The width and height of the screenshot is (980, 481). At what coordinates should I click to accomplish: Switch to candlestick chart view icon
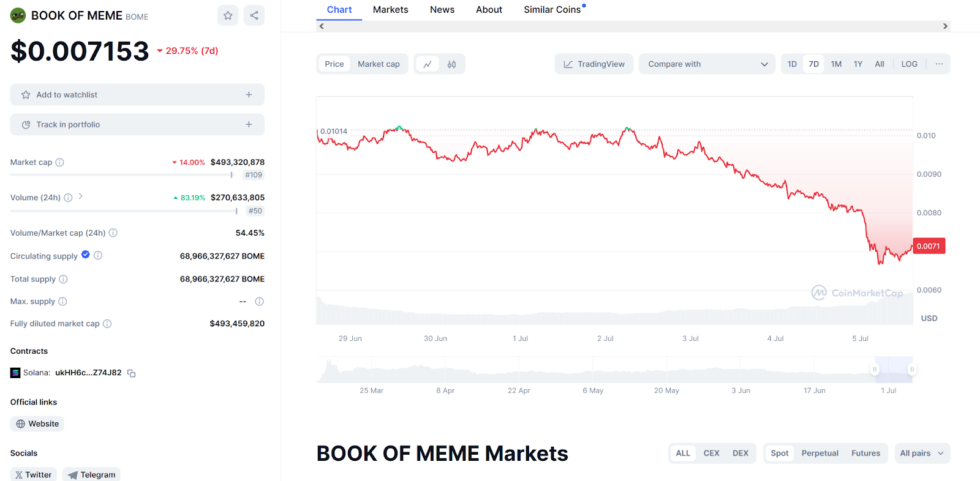(451, 64)
